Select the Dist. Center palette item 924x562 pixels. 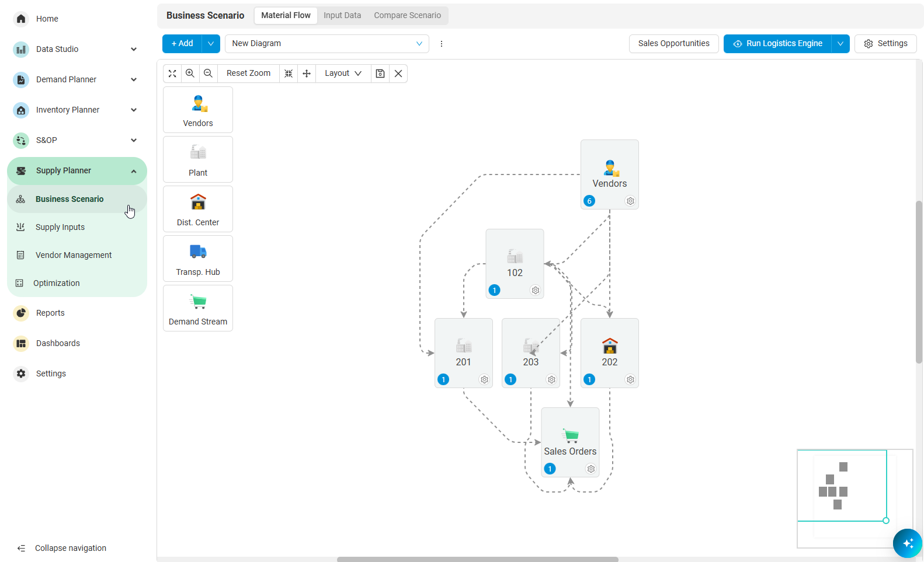point(198,209)
